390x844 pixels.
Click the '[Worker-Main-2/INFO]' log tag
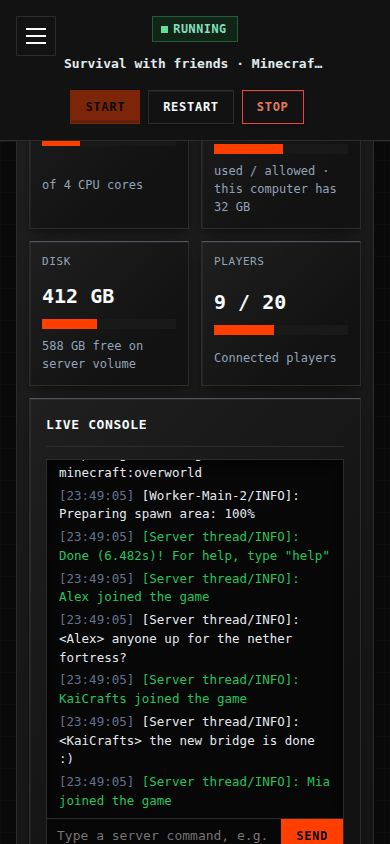point(221,496)
